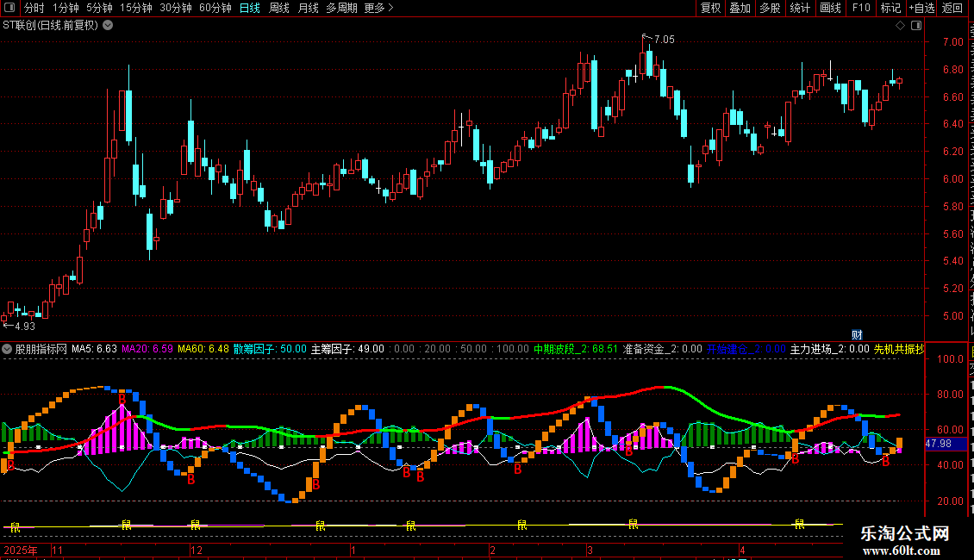Click the 复权 adjustment button
Screen dimensions: 974x560
[x=710, y=8]
